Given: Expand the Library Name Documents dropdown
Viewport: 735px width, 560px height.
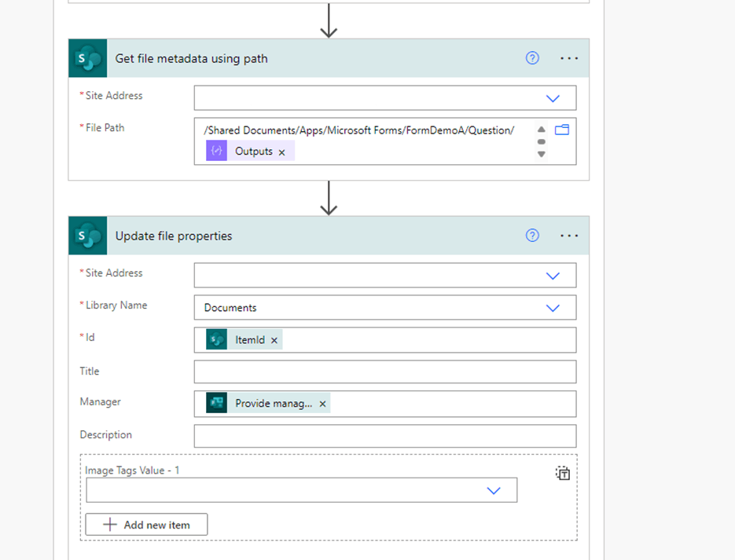Looking at the screenshot, I should [x=553, y=308].
